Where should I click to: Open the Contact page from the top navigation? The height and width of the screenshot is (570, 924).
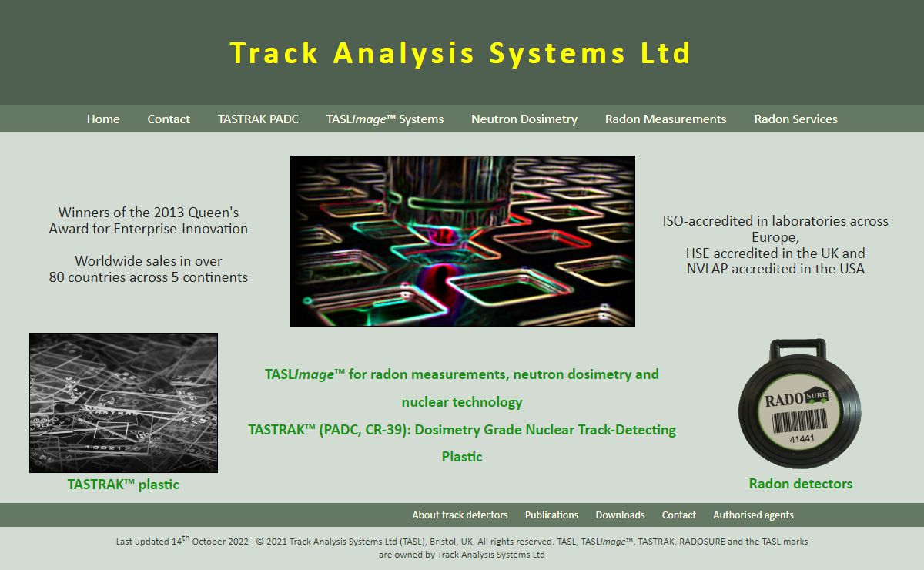click(169, 119)
